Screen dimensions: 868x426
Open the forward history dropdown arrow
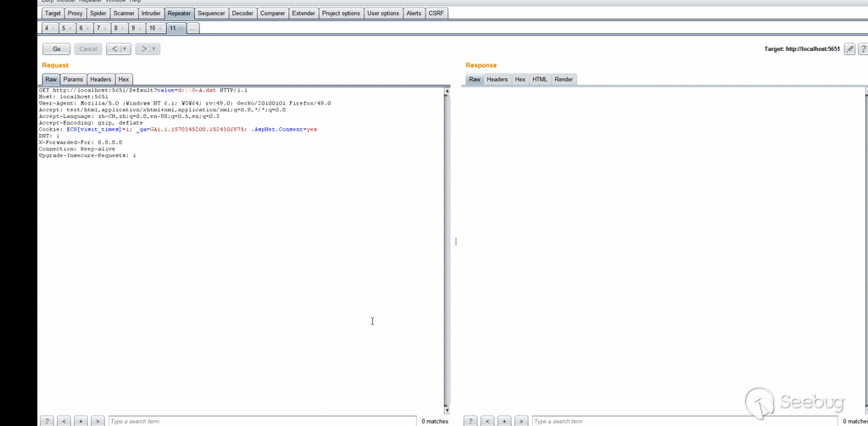tap(154, 49)
